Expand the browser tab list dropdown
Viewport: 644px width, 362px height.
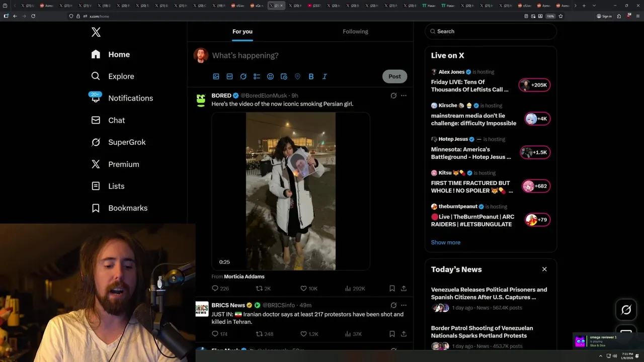[x=594, y=6]
